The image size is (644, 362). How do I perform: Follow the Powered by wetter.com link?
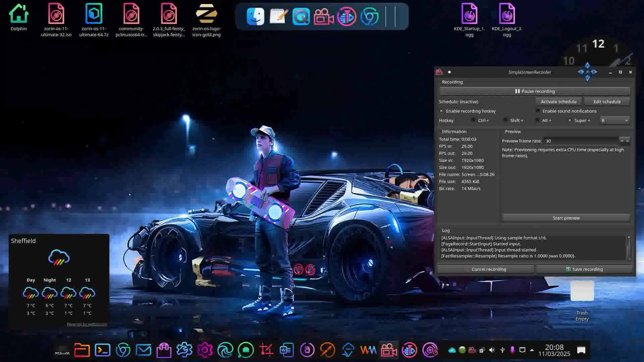click(x=87, y=324)
